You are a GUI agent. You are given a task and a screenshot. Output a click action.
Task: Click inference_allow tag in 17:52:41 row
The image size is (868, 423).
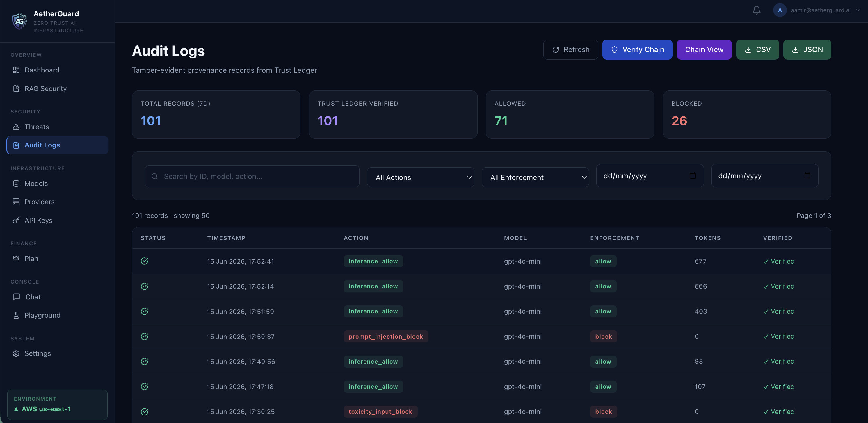373,261
